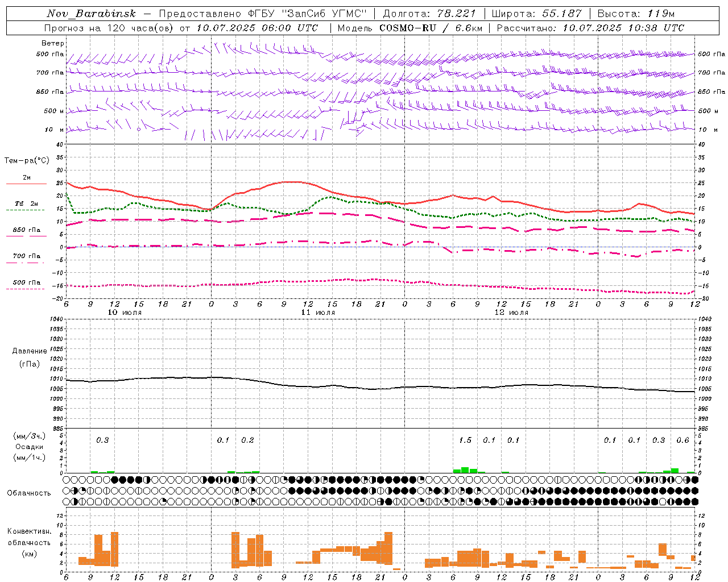Click the Долгота: 78.221 value
The image size is (728, 582).
431,14
